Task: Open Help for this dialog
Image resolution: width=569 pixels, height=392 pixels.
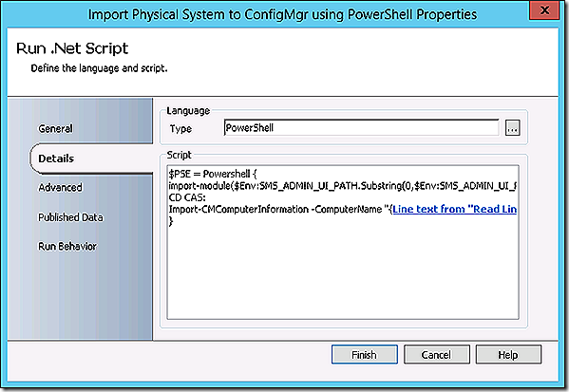Action: click(508, 354)
